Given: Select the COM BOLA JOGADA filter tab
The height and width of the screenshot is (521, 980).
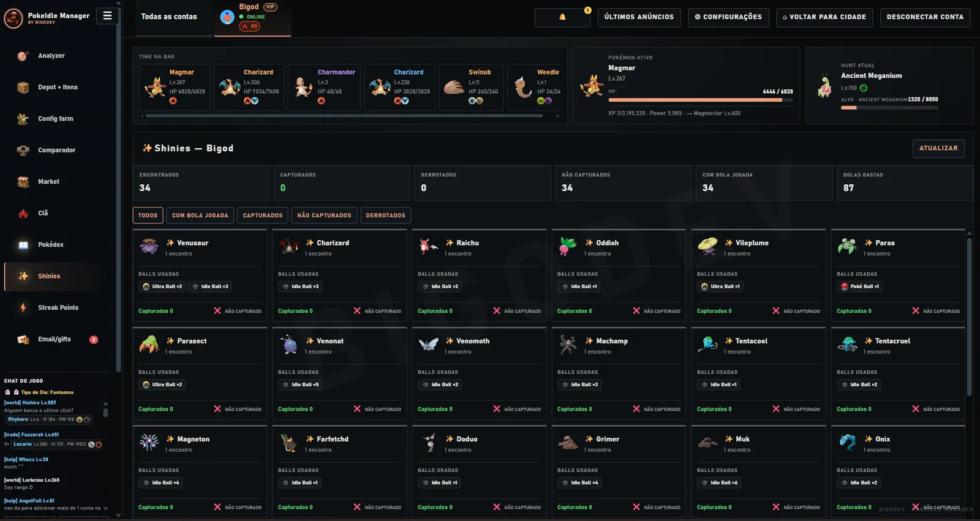Looking at the screenshot, I should click(x=200, y=216).
